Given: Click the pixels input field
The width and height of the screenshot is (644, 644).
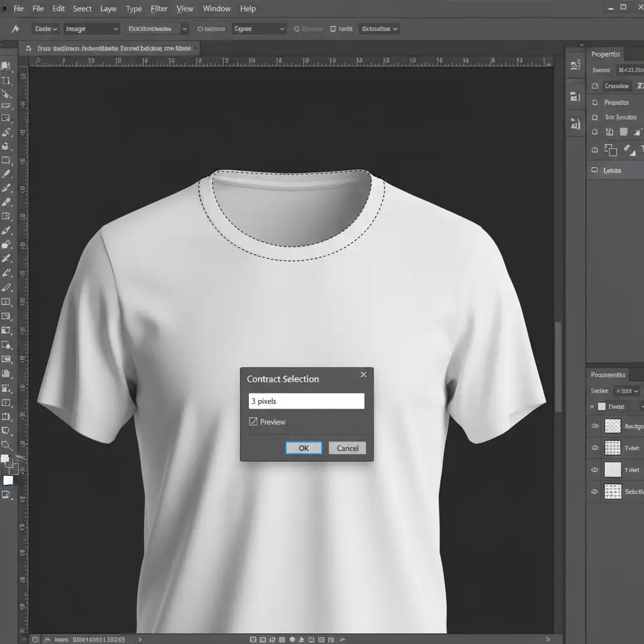Looking at the screenshot, I should 306,401.
